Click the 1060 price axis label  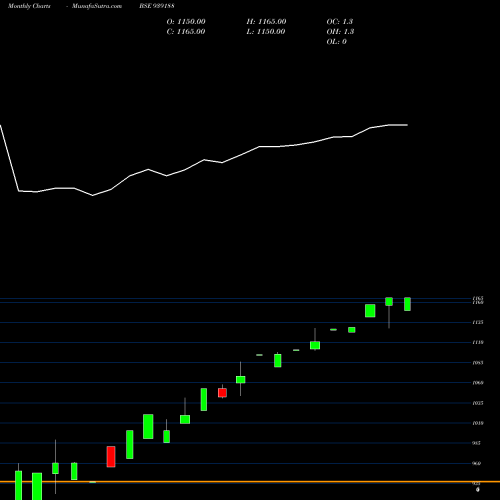coord(478,383)
